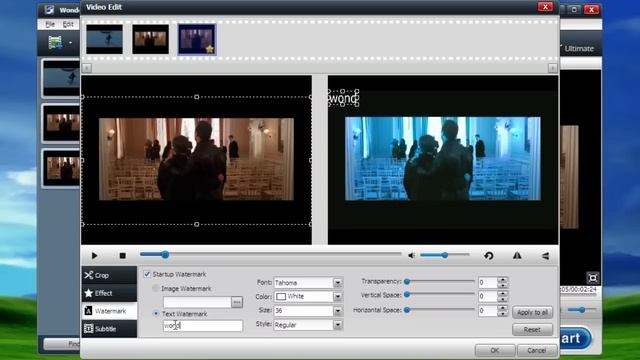
Task: Select third video item in main window list
Action: pos(61,169)
